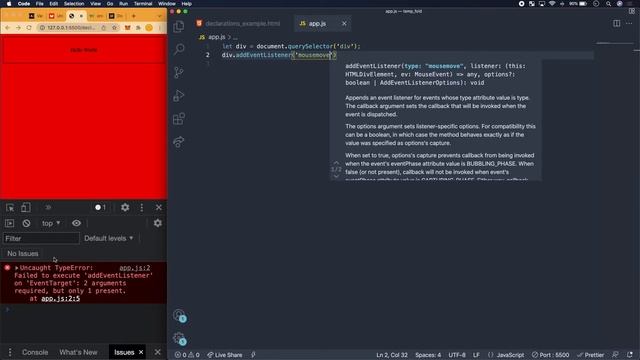
Task: Click the app.js breadcrumb
Action: [216, 37]
